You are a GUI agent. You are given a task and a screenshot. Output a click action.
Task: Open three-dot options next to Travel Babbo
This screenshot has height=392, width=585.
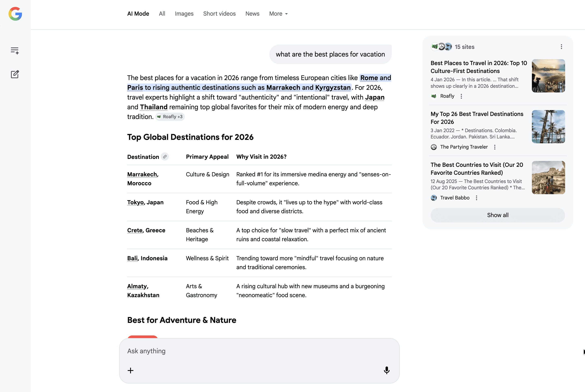476,198
